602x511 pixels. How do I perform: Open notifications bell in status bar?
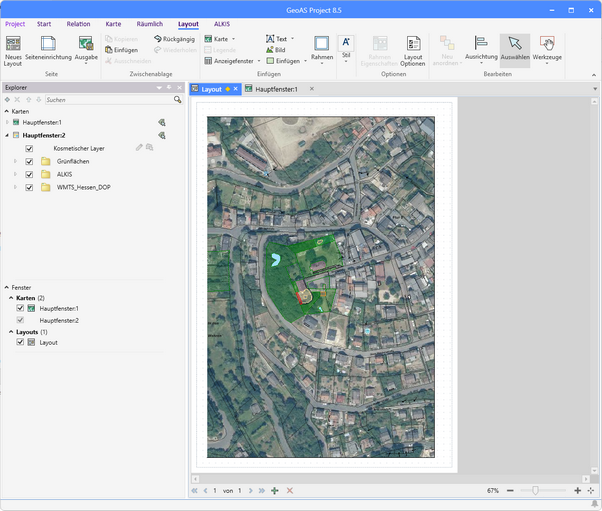[x=594, y=504]
